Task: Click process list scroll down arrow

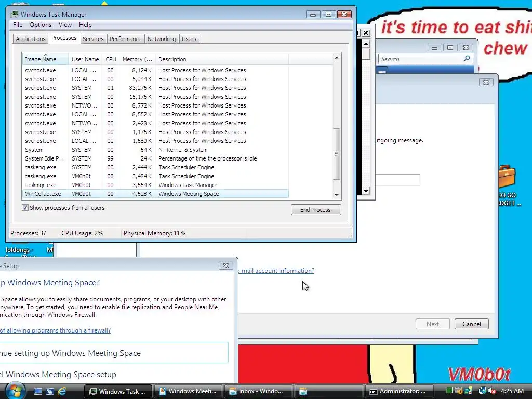Action: pyautogui.click(x=337, y=195)
